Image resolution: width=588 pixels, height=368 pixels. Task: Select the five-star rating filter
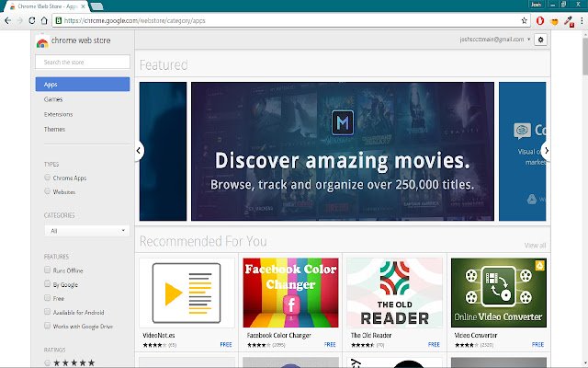[x=47, y=362]
